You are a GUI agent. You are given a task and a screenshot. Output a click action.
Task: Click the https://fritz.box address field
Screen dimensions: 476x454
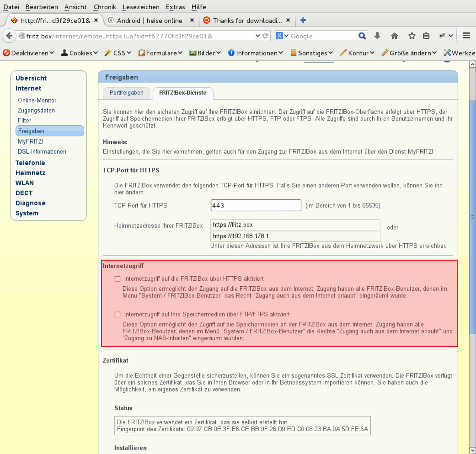tap(295, 225)
